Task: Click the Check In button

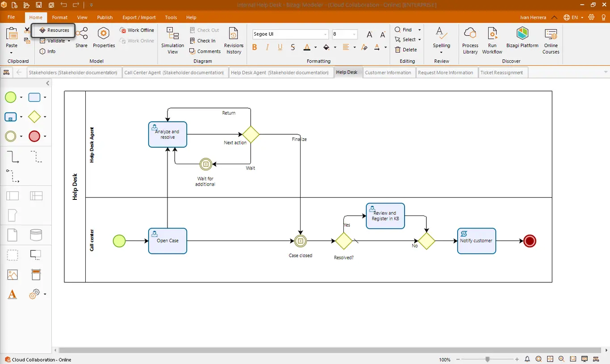Action: click(202, 41)
